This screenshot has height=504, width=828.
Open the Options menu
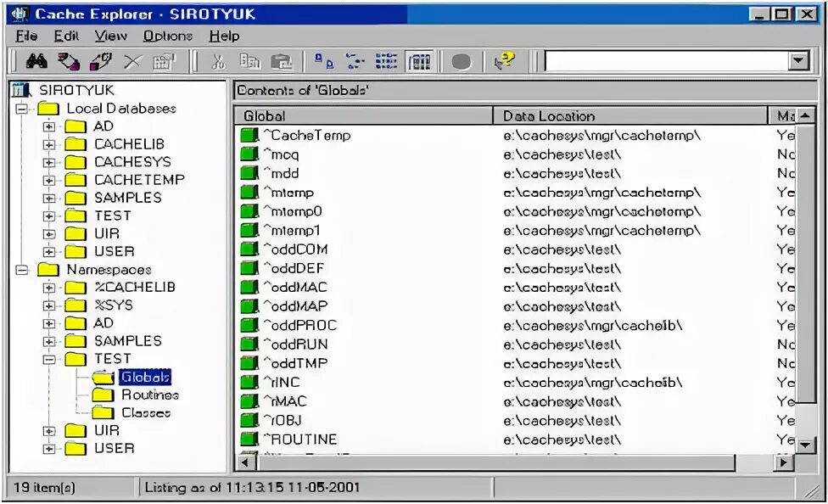point(168,36)
